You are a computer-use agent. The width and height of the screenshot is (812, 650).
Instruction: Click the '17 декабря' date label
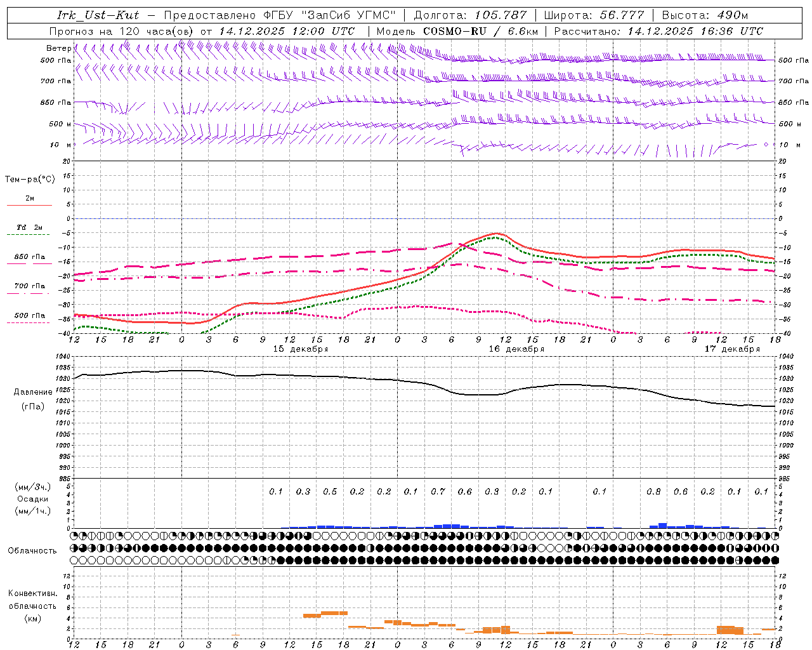tap(732, 349)
